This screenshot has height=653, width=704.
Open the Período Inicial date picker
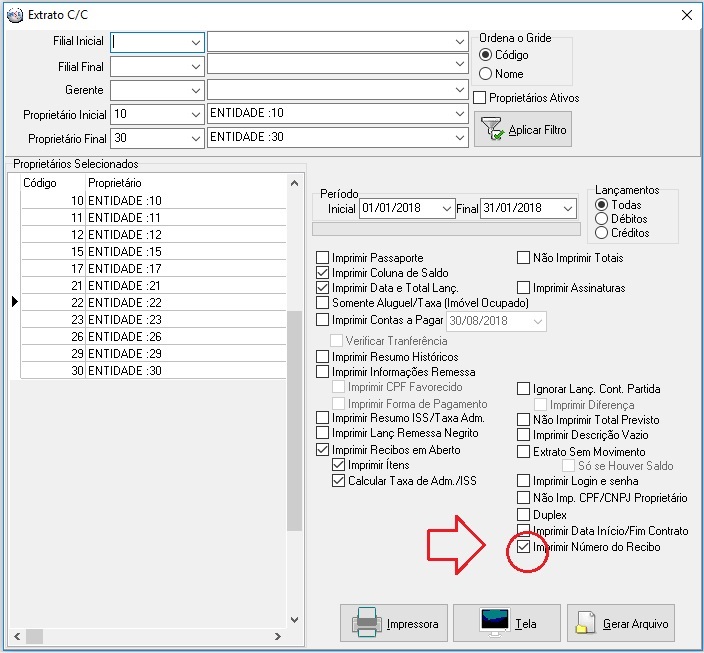[446, 208]
